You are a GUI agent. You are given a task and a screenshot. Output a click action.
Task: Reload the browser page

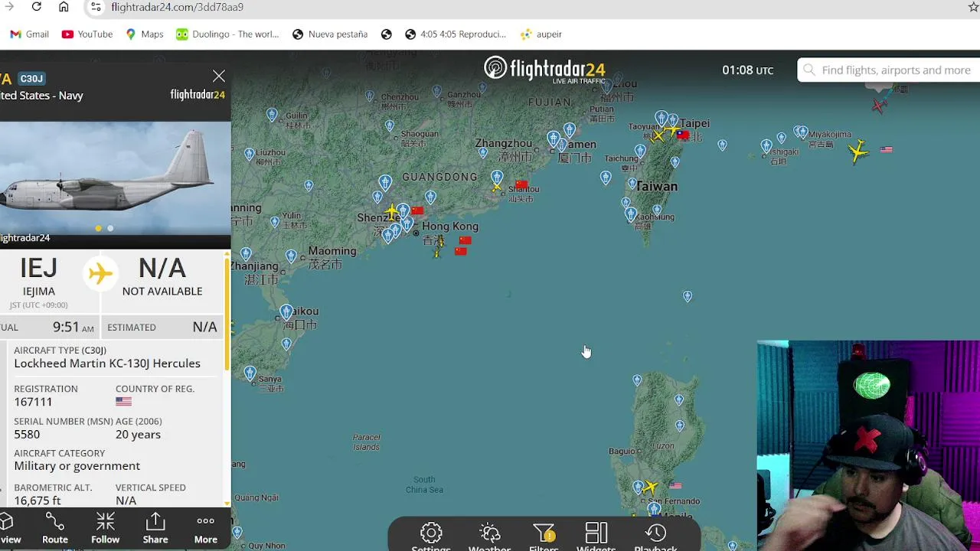pyautogui.click(x=36, y=7)
